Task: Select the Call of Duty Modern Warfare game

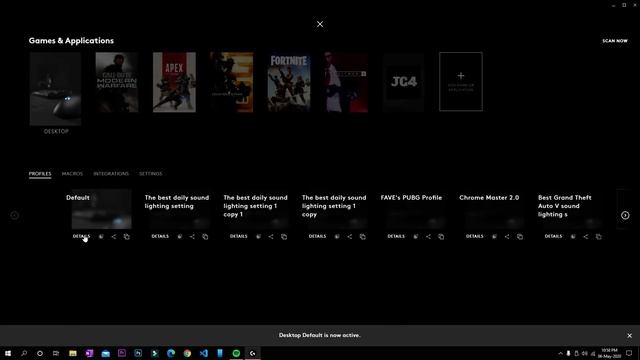Action: (117, 82)
